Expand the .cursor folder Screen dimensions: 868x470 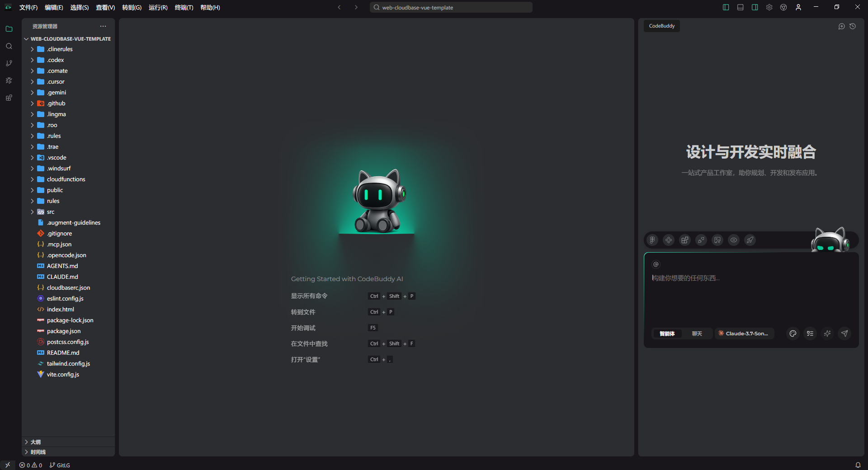68,82
